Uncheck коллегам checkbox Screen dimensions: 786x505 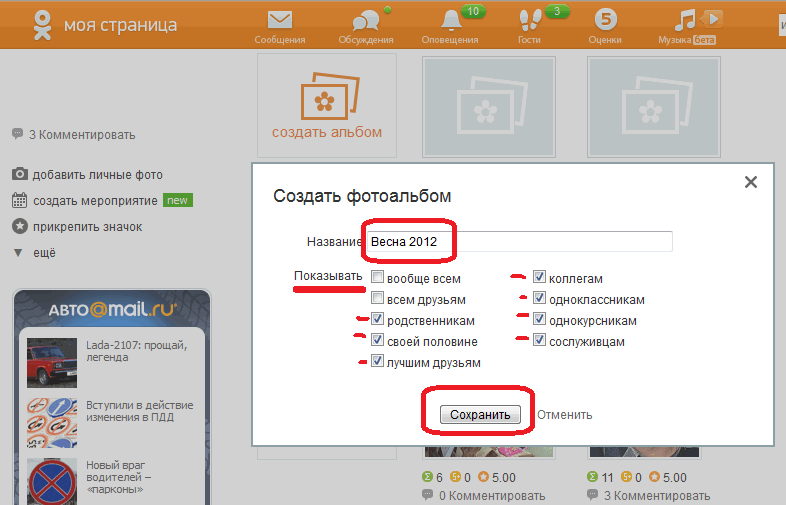[x=539, y=277]
